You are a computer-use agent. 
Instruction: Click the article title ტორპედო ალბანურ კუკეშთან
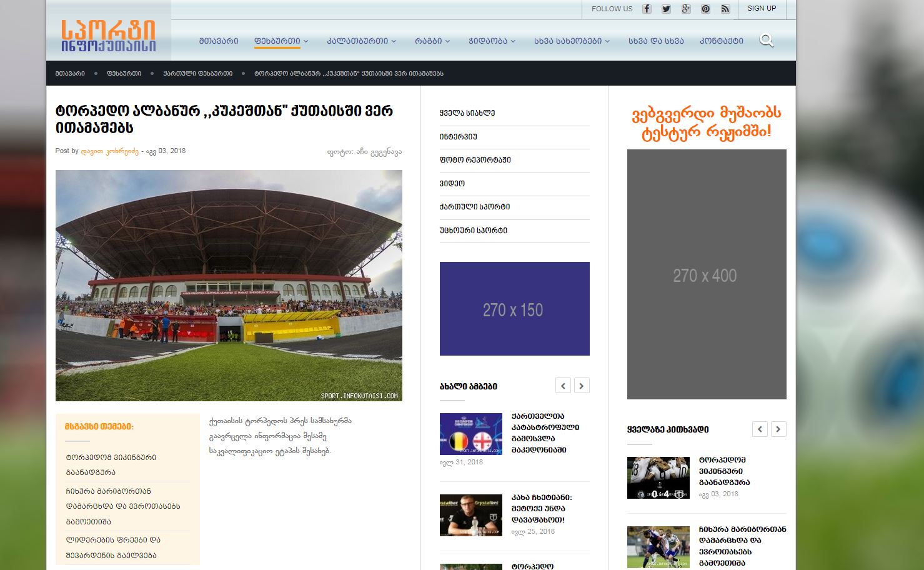click(224, 119)
